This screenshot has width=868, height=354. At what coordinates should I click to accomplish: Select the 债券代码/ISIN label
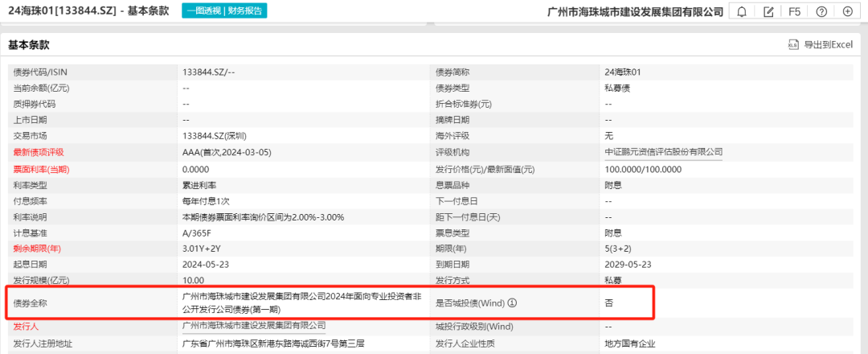[x=40, y=72]
